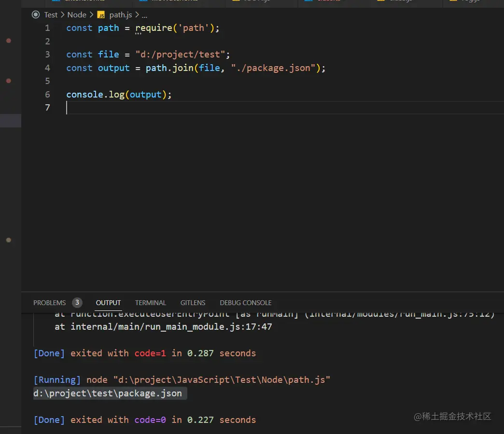
Task: Click line number 1 in gutter
Action: coord(48,28)
